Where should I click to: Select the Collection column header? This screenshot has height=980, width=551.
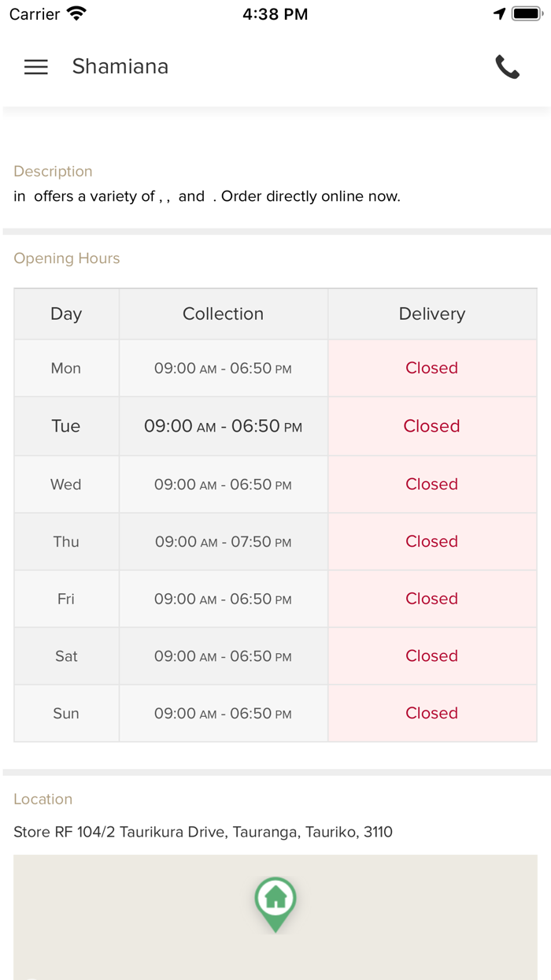click(x=223, y=314)
